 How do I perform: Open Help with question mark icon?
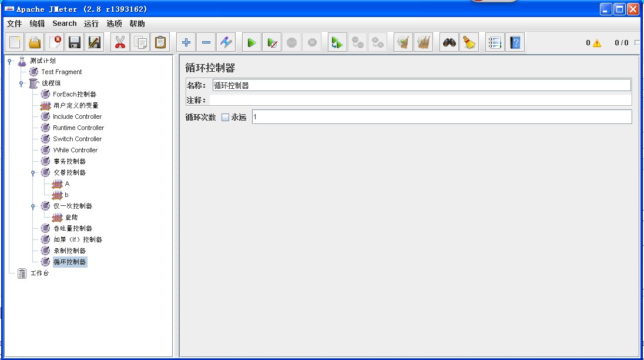pyautogui.click(x=515, y=42)
